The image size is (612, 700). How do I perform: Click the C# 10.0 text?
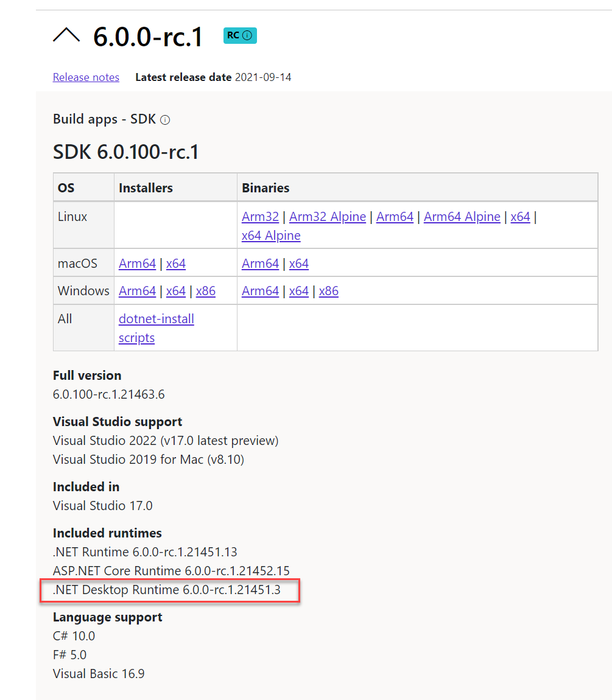click(74, 636)
